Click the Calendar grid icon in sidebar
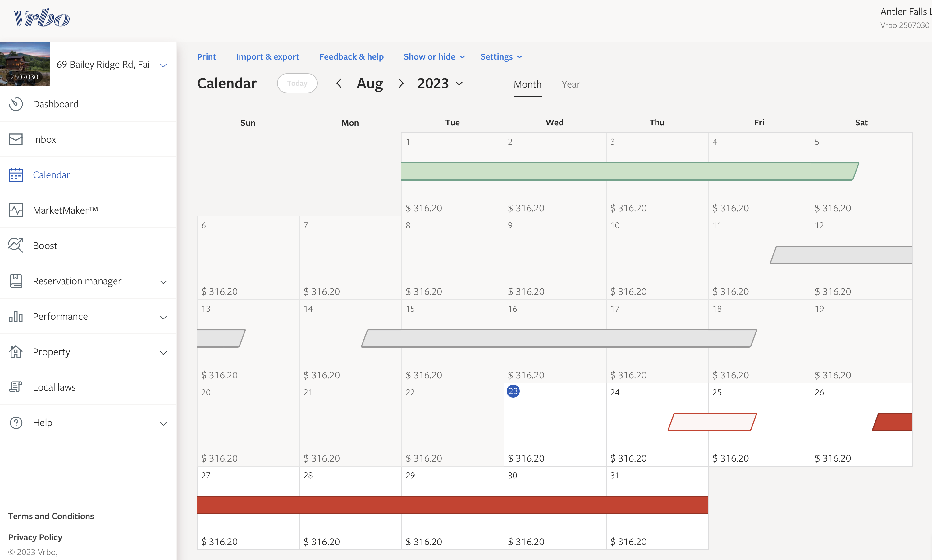The image size is (932, 560). click(16, 175)
